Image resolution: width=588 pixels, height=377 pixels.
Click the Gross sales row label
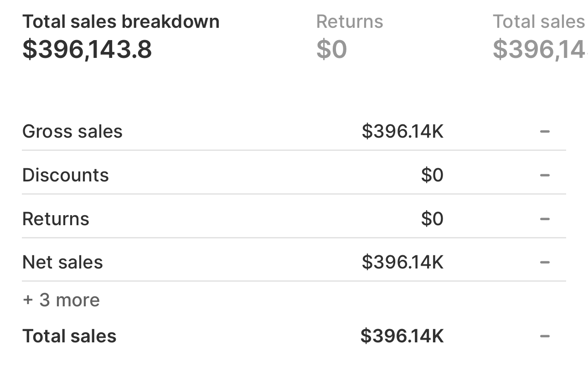coord(72,132)
